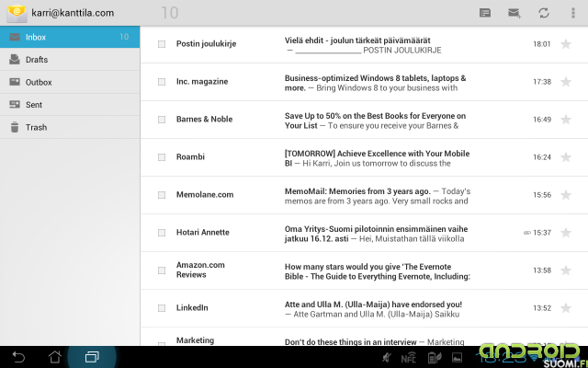The image size is (588, 368).
Task: Star the LinkedIn email
Action: [x=566, y=308]
